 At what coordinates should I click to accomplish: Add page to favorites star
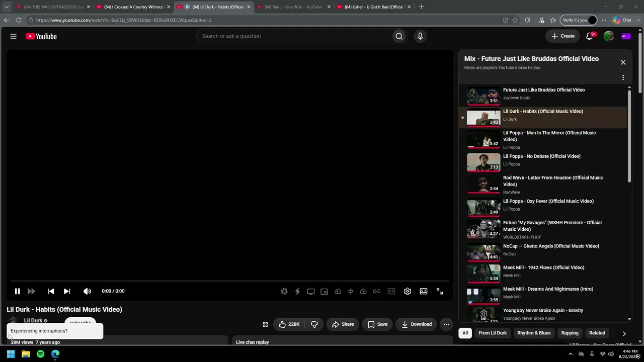515,20
